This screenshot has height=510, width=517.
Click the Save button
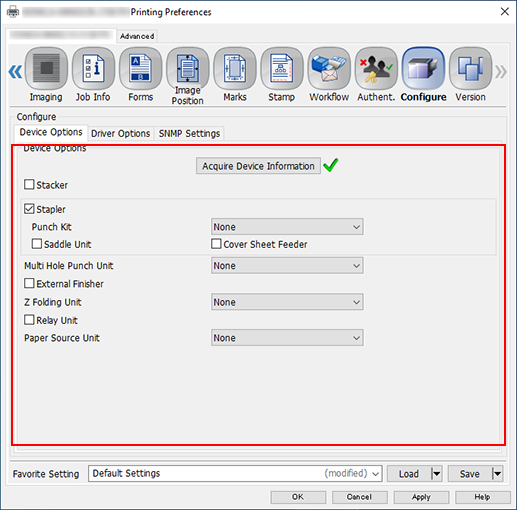point(470,473)
